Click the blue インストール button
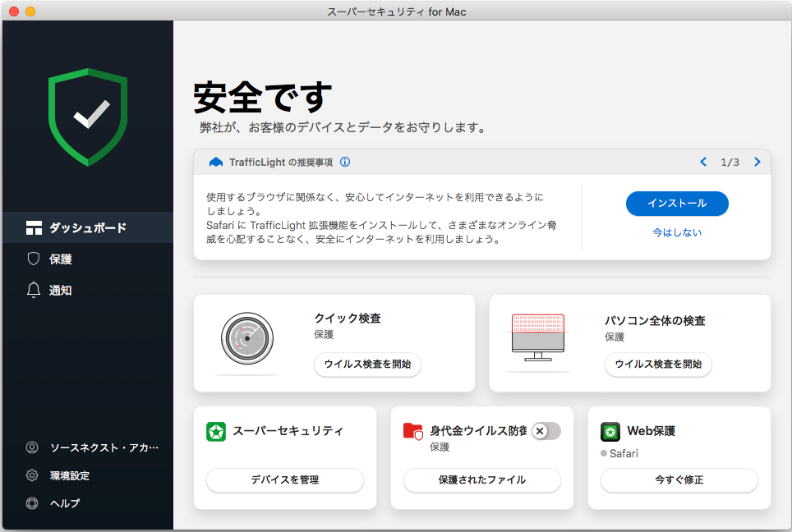The height and width of the screenshot is (532, 792). [677, 204]
